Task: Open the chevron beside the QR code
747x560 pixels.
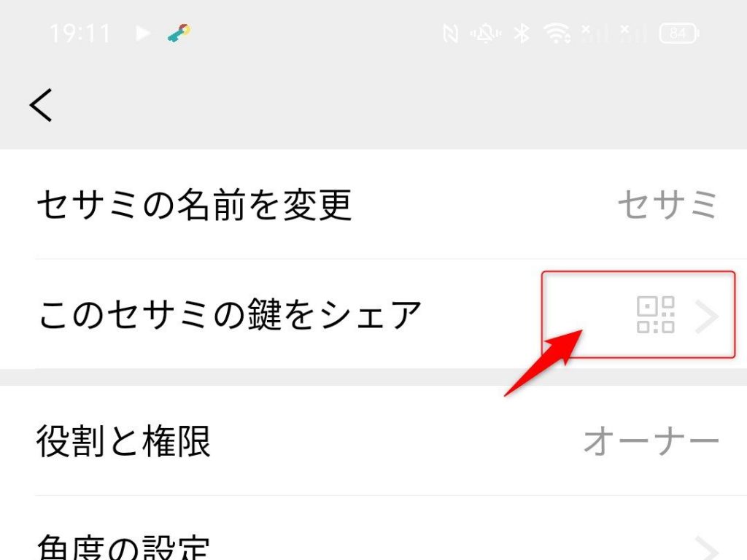Action: (706, 316)
